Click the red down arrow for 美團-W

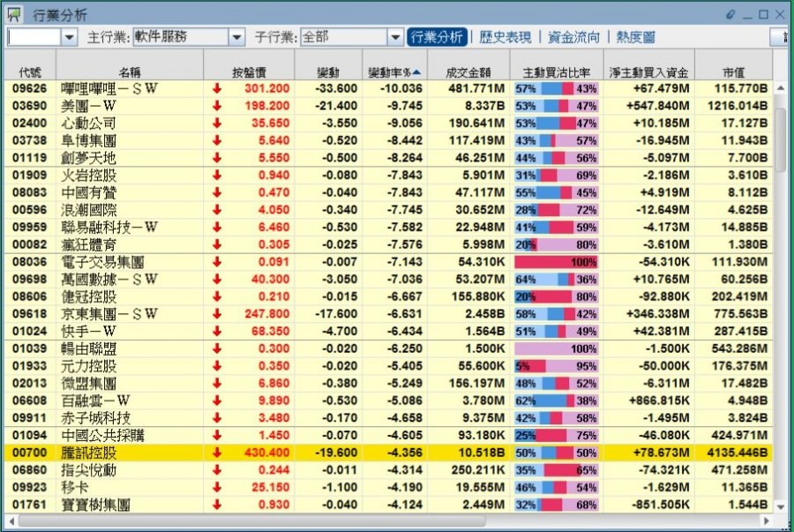pos(217,106)
